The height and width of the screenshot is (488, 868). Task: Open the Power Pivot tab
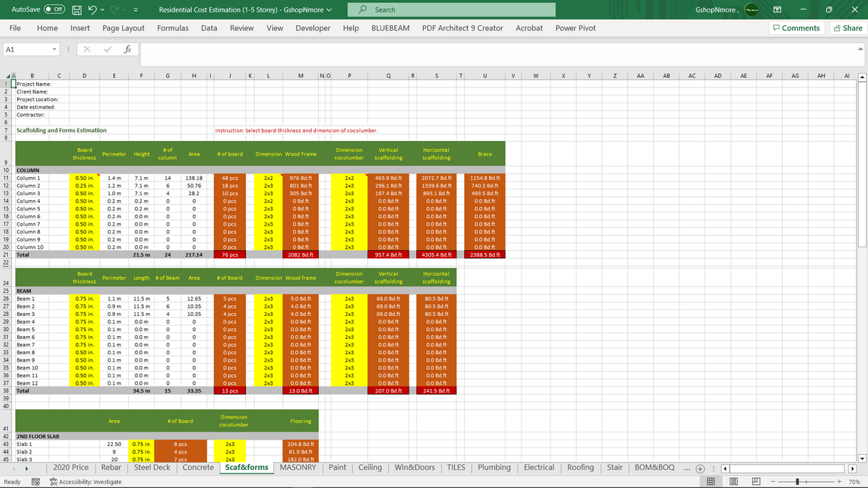pyautogui.click(x=576, y=28)
